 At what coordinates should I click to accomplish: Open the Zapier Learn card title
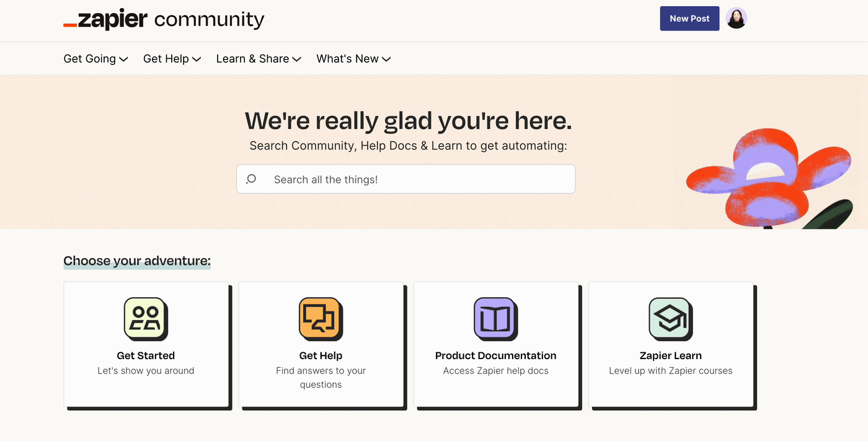point(670,355)
